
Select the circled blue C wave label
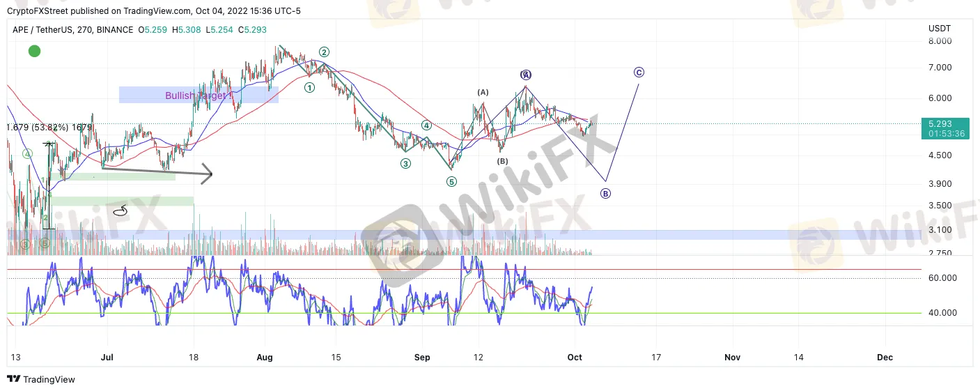(x=639, y=72)
